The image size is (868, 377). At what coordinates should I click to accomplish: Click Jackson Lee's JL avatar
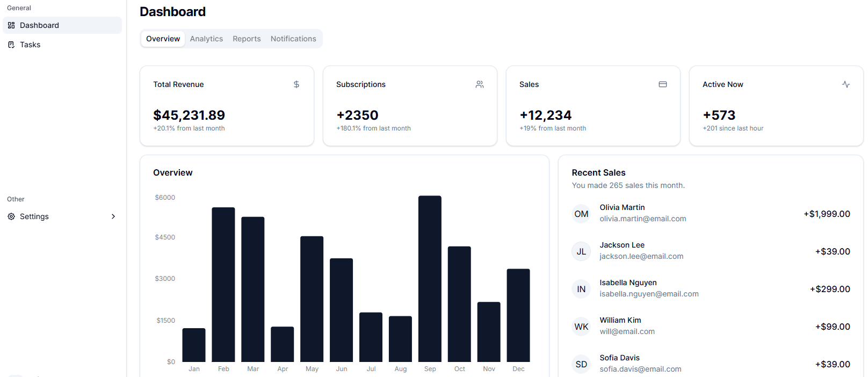coord(581,251)
